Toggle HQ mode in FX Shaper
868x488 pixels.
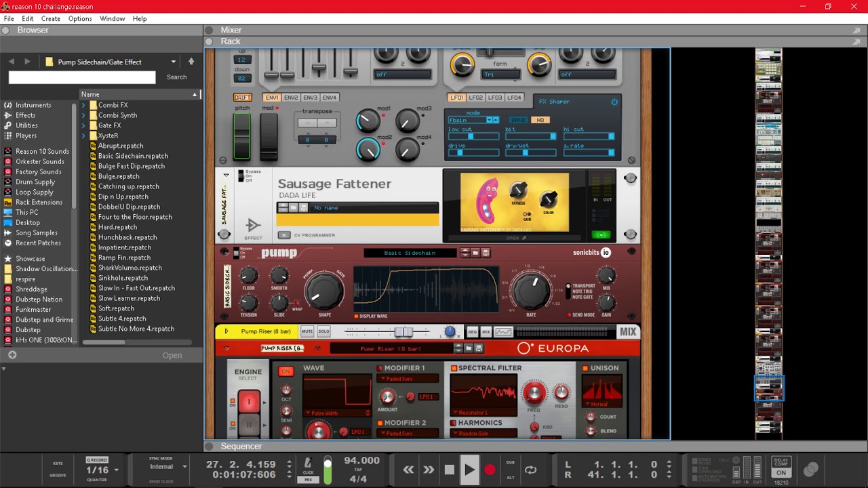point(540,120)
